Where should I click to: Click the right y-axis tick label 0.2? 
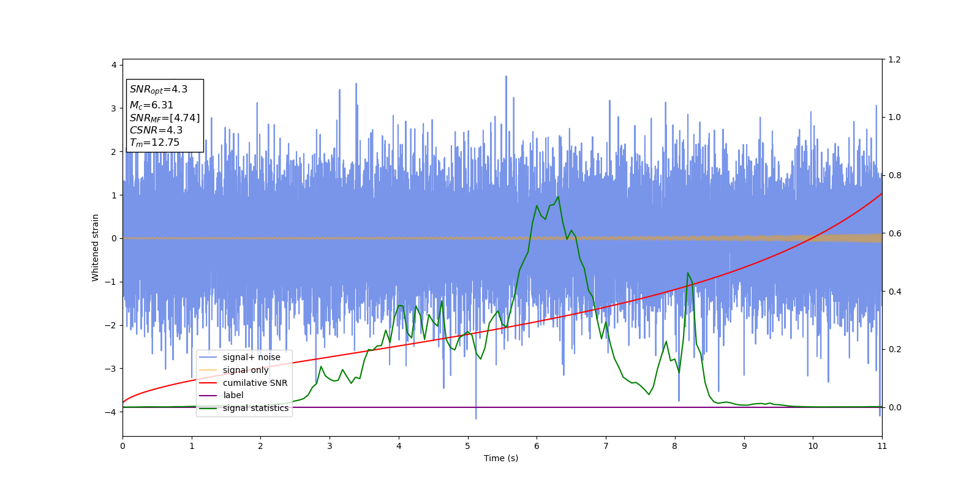(x=894, y=349)
